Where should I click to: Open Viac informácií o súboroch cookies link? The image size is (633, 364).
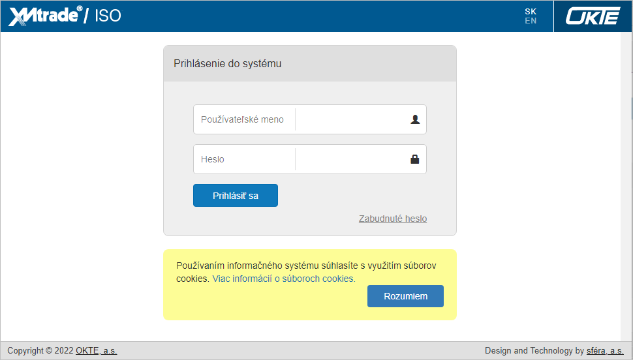tap(284, 279)
